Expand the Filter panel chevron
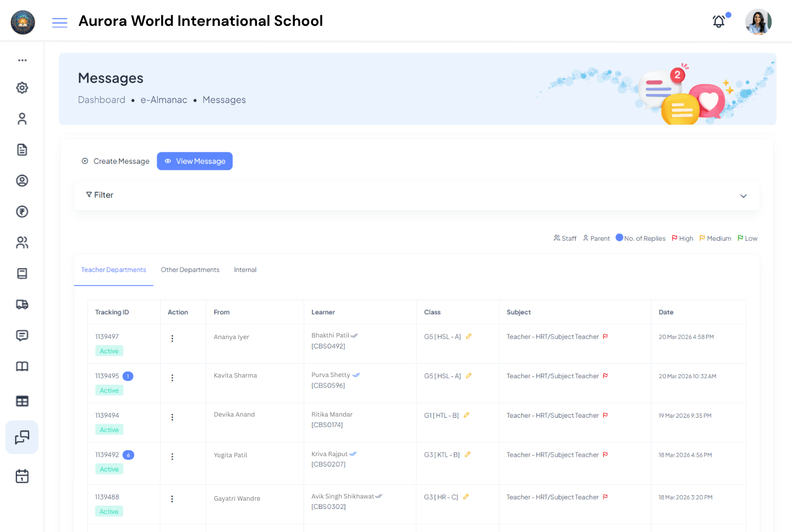The height and width of the screenshot is (532, 792). pos(743,196)
